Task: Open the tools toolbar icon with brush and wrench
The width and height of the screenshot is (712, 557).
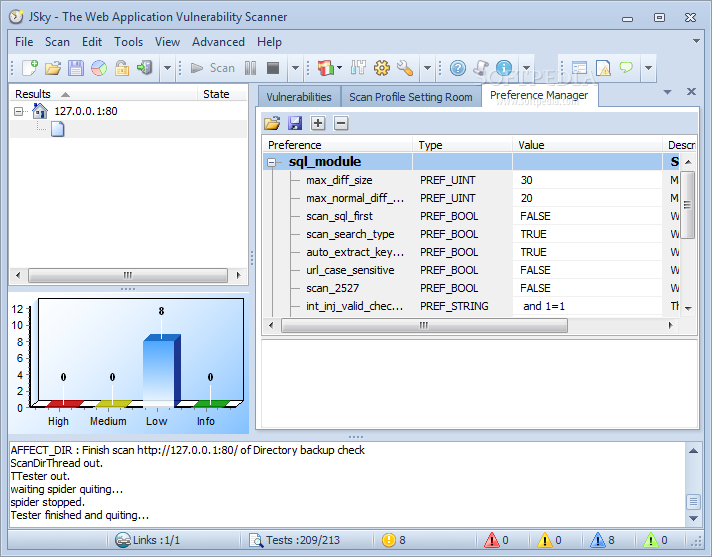Action: (x=358, y=68)
